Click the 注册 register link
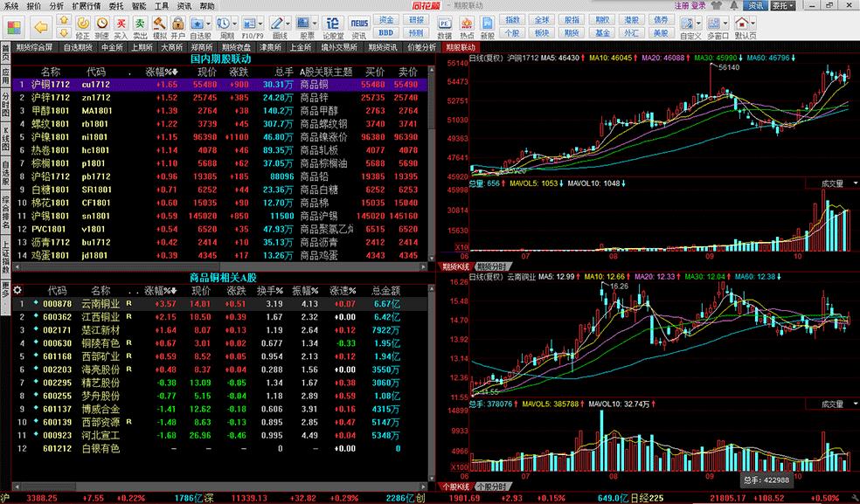Image resolution: width=860 pixels, height=504 pixels. [681, 5]
